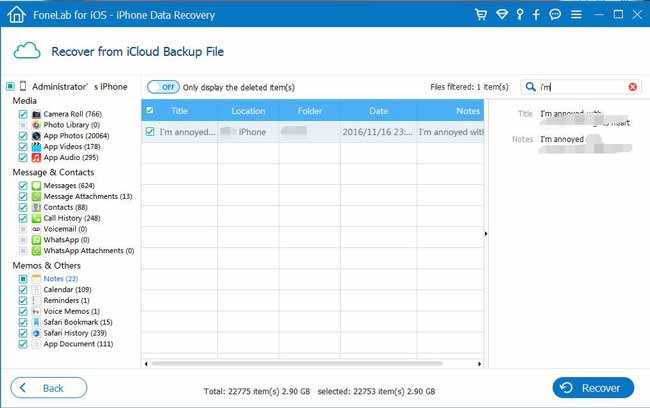The width and height of the screenshot is (650, 408).
Task: Sort by Date column header
Action: [378, 111]
